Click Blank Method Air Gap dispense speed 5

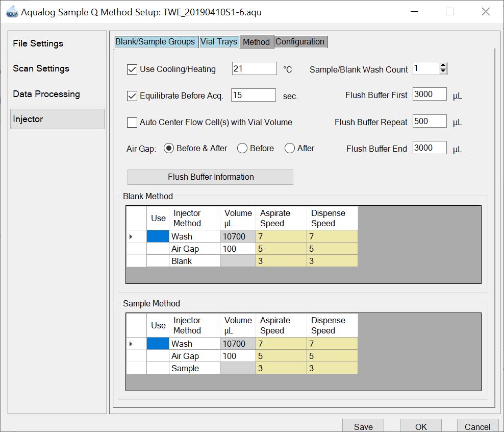(333, 249)
